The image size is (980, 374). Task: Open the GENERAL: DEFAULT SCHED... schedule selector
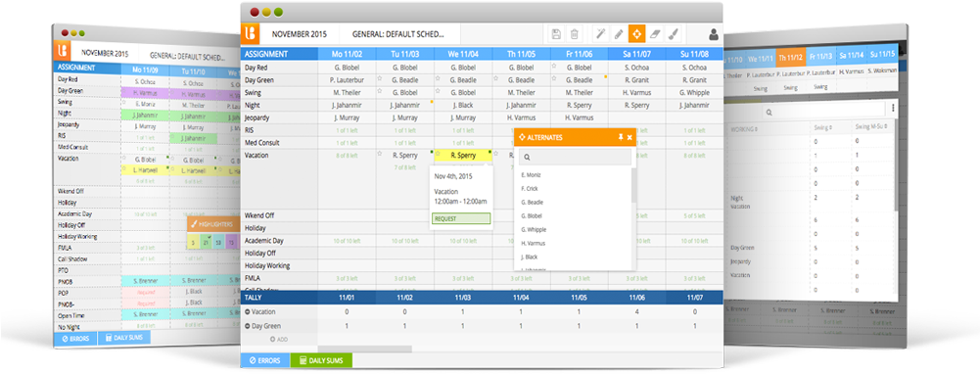point(399,33)
